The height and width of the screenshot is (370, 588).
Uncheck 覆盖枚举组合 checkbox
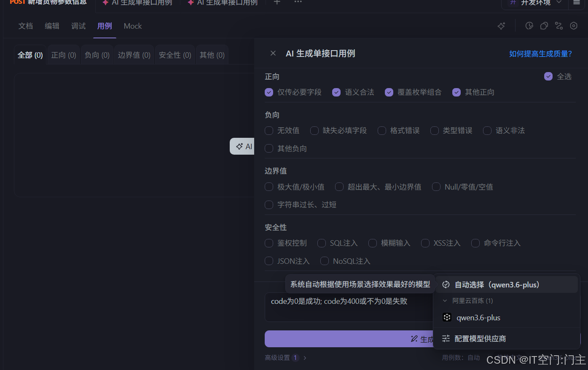tap(389, 92)
